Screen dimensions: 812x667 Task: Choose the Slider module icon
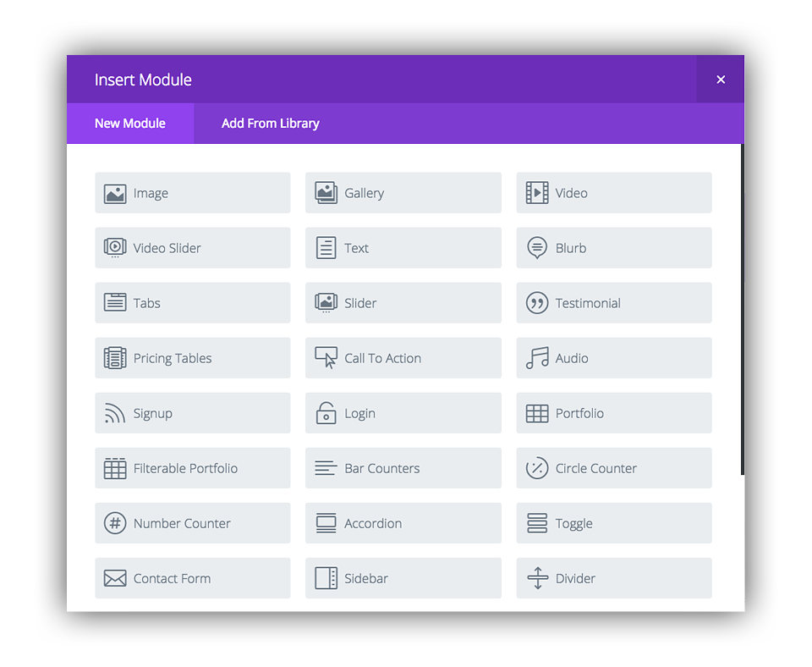pyautogui.click(x=326, y=303)
